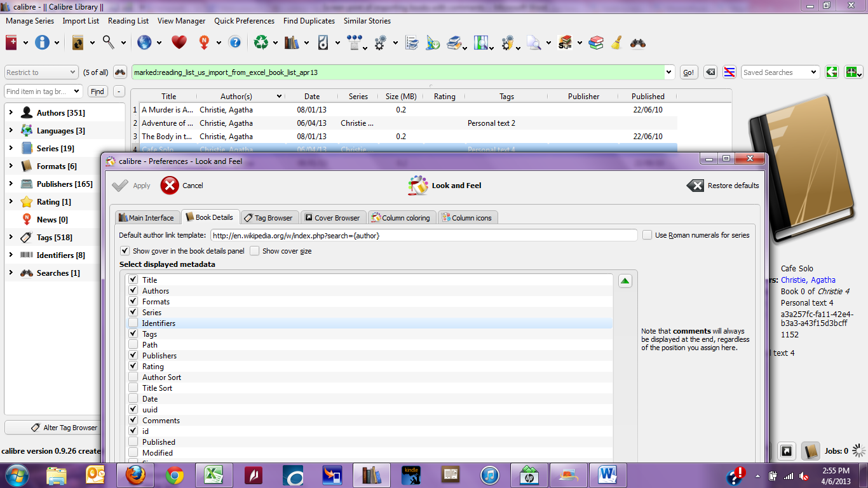Click the binoculars icon in the main toolbar
The height and width of the screenshot is (488, 868).
638,43
